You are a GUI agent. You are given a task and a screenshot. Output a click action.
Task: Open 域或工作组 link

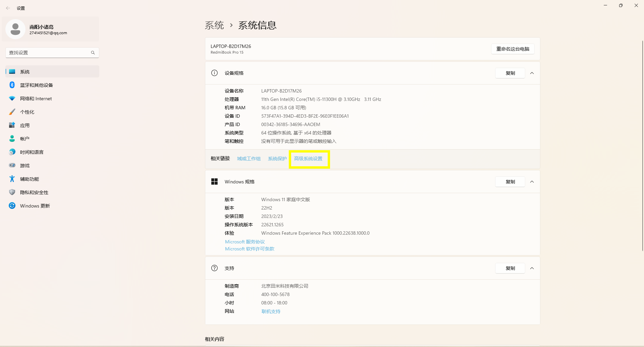coord(249,159)
